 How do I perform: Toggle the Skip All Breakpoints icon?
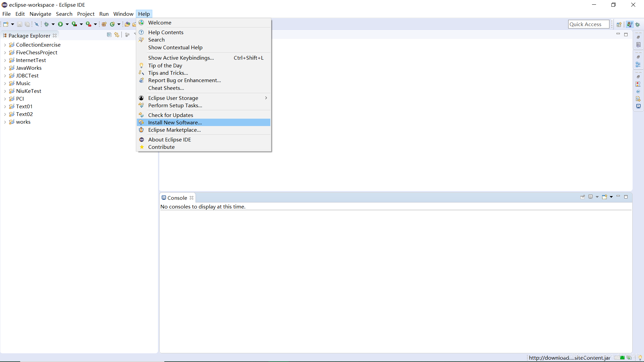pyautogui.click(x=37, y=24)
